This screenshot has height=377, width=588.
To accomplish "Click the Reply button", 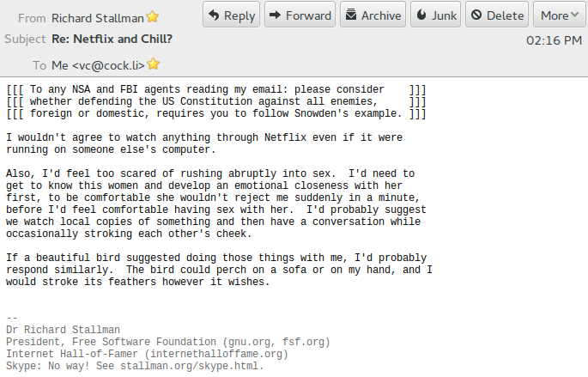I will (x=232, y=15).
